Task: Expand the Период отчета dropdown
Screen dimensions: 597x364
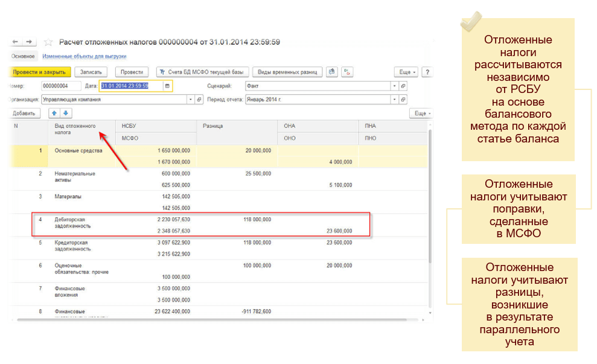Action: [395, 100]
